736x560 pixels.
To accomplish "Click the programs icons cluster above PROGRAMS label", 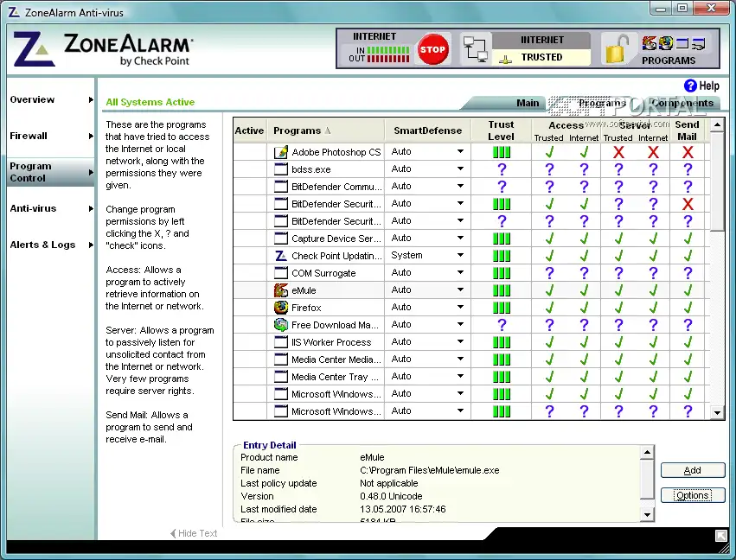I will click(x=674, y=43).
